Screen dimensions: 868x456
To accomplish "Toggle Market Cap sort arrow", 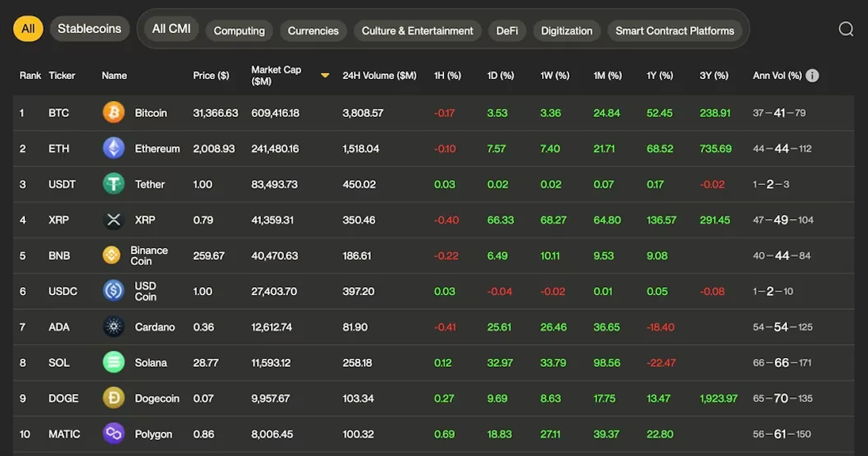I will pos(325,76).
